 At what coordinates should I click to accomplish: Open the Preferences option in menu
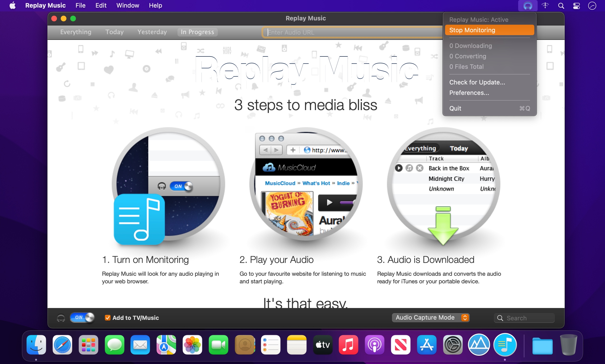click(469, 93)
